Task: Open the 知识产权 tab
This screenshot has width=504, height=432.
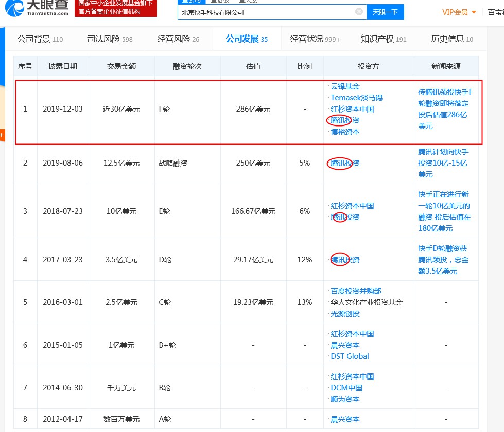Action: pos(383,39)
